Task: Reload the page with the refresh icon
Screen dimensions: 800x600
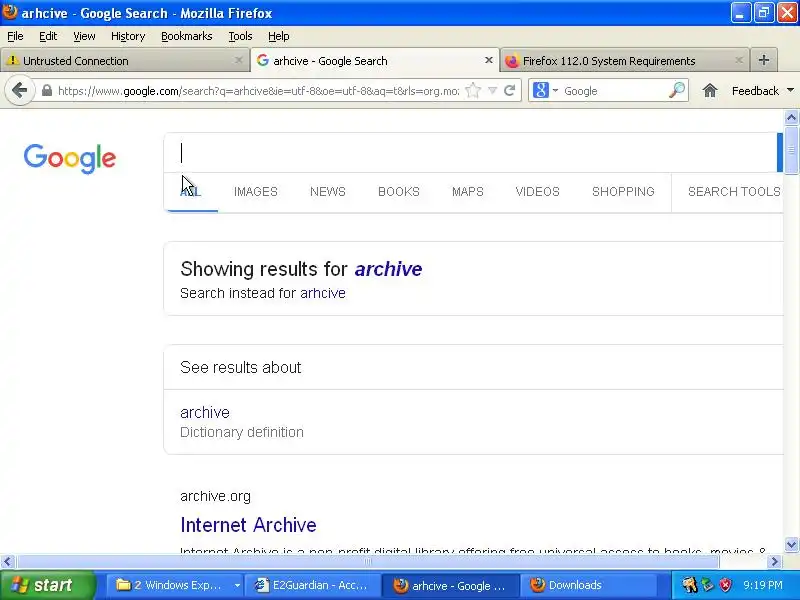Action: pos(509,91)
